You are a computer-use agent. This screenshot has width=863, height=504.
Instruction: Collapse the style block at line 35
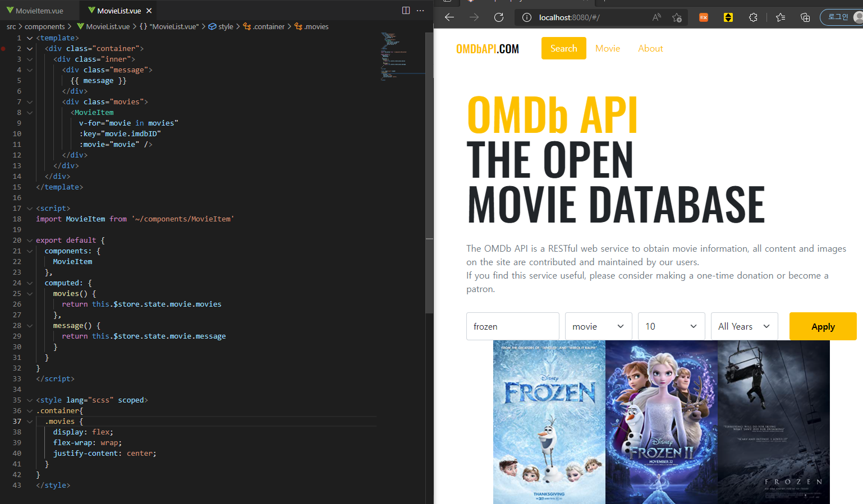[30, 400]
